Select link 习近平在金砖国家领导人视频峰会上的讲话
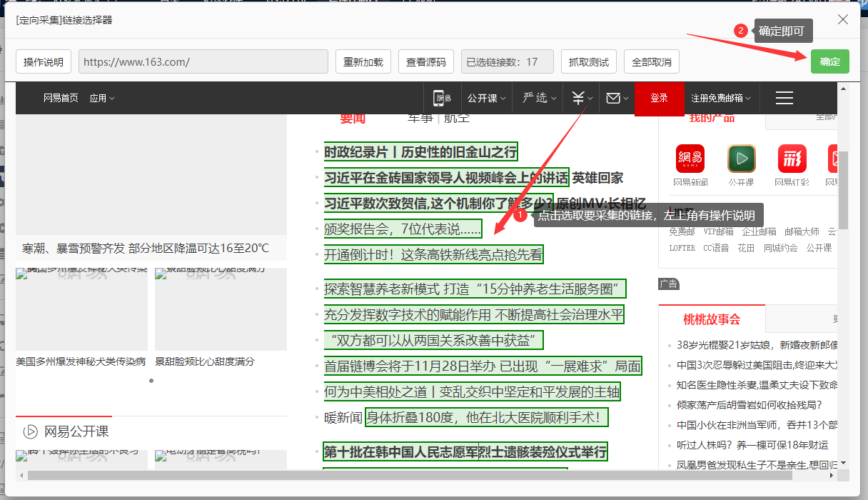Screen dimensions: 868x500 446,177
